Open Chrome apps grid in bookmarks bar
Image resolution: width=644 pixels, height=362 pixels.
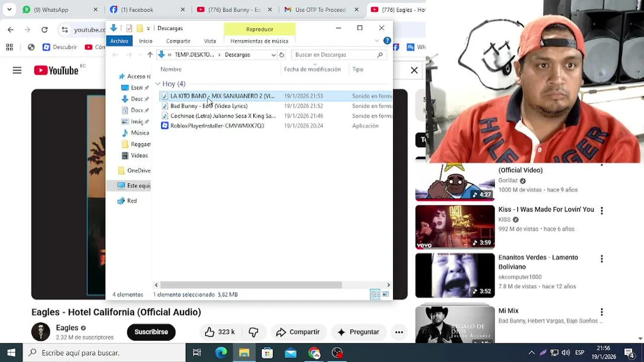[10, 47]
